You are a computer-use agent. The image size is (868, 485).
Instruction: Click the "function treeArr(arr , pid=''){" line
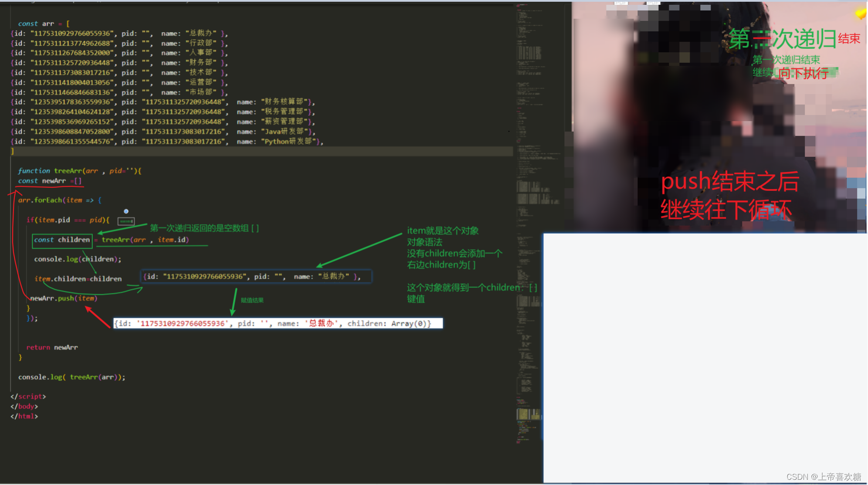(x=80, y=171)
